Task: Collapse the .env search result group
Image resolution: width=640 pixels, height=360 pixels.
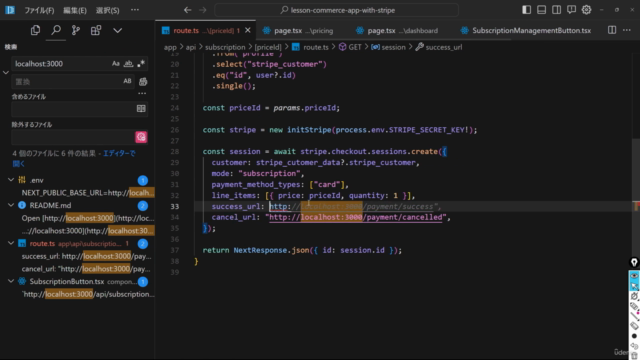Action: point(11,180)
